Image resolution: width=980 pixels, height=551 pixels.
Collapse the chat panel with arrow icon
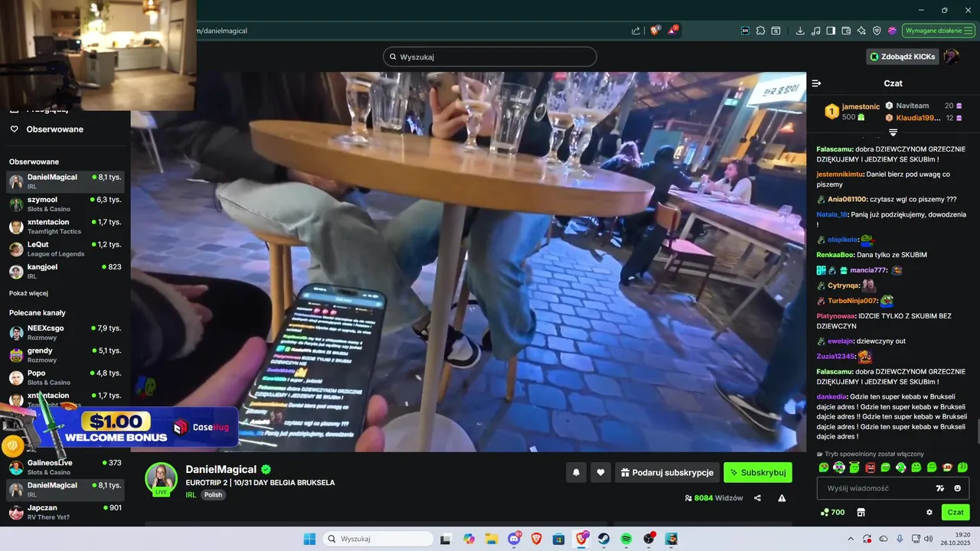click(x=816, y=83)
